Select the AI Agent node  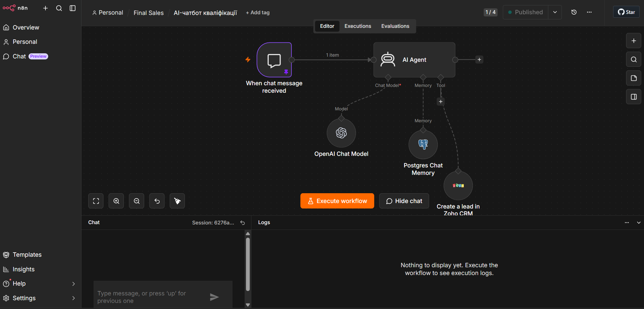414,60
